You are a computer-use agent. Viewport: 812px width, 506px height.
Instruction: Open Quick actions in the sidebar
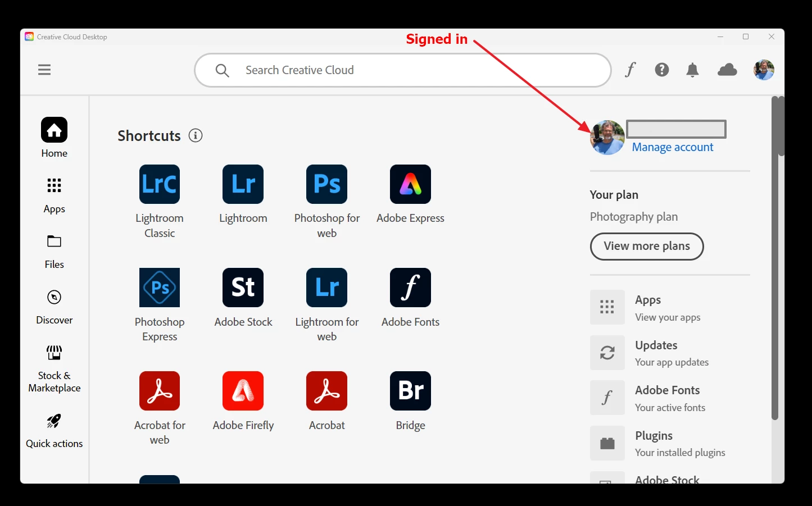[x=55, y=431]
